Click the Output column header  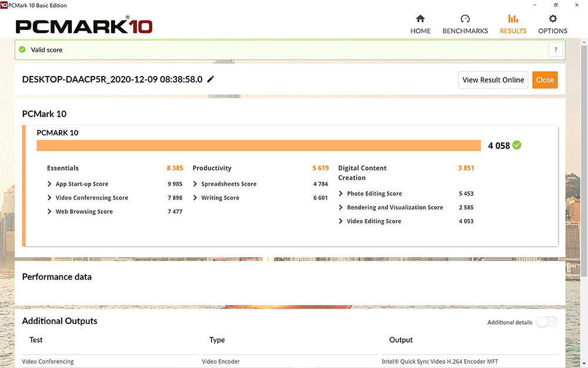click(401, 340)
